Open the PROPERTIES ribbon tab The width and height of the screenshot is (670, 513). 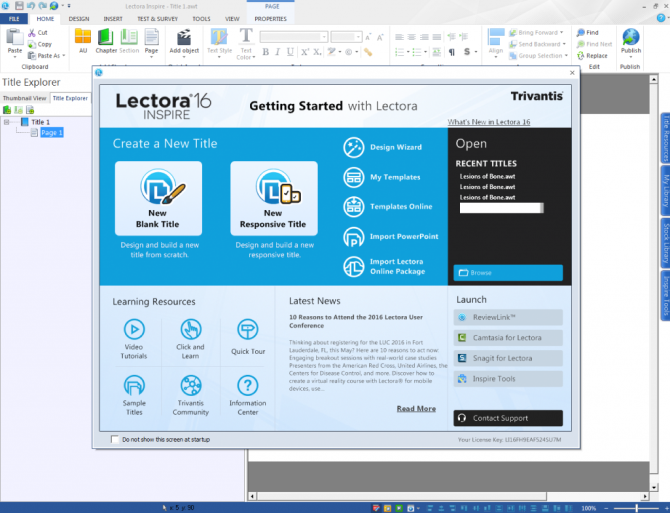pyautogui.click(x=270, y=19)
